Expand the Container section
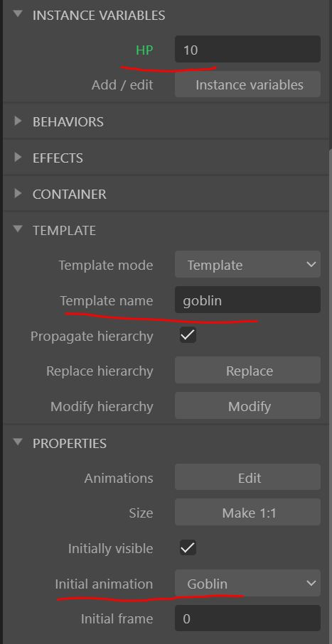This screenshot has height=644, width=332. click(x=18, y=193)
